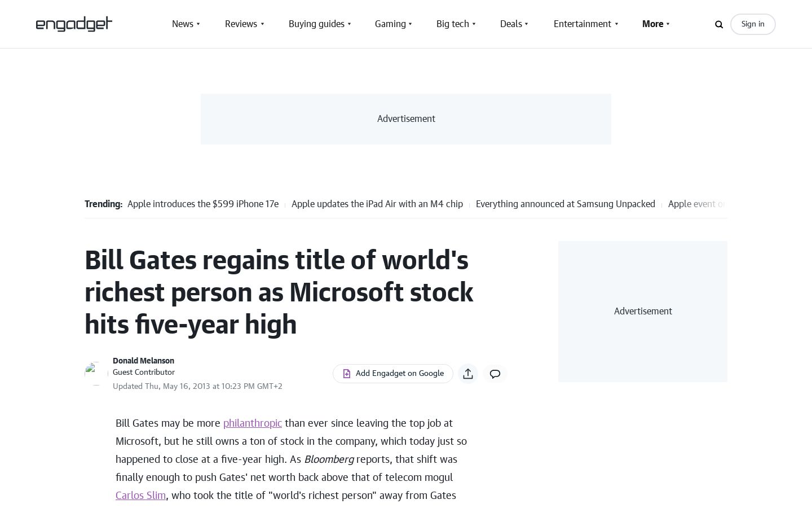The image size is (812, 508).
Task: Open the Gaming menu item
Action: click(x=394, y=24)
